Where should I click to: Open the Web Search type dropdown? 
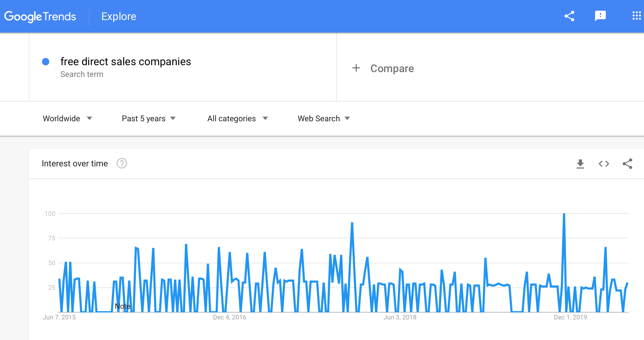pyautogui.click(x=324, y=119)
